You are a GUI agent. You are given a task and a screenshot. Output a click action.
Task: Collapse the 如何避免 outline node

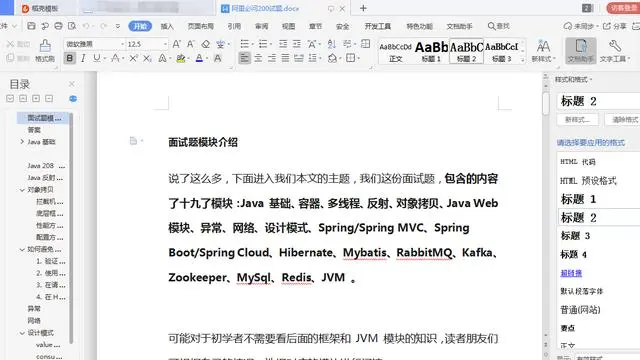click(x=22, y=249)
